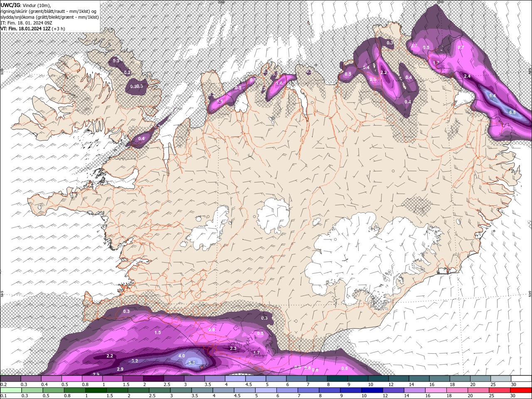The width and height of the screenshot is (532, 399).
Task: Click the 5.3 precipitation maximum label
Action: (x=192, y=363)
